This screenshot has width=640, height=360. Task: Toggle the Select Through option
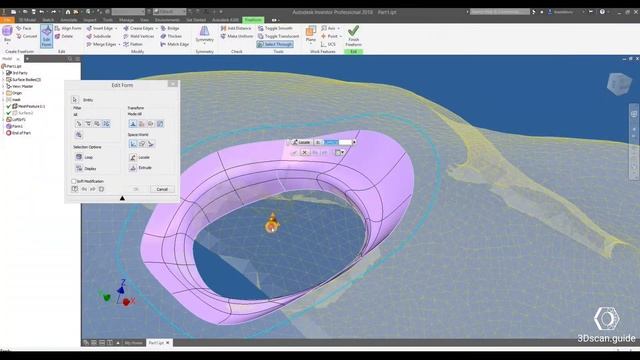click(275, 44)
